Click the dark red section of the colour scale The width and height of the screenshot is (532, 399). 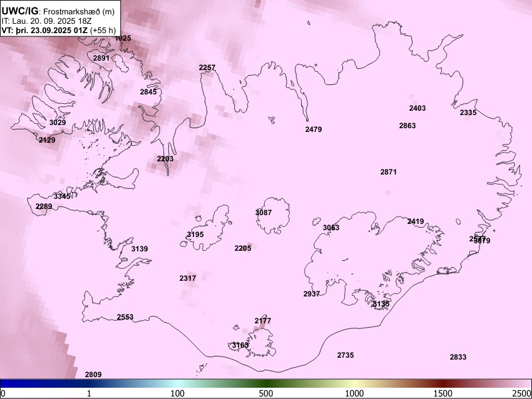444,383
